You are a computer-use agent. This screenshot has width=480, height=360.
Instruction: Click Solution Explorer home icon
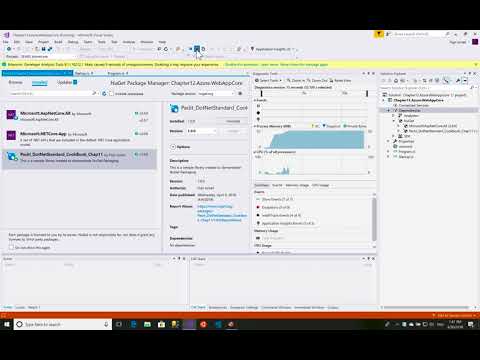[x=396, y=81]
